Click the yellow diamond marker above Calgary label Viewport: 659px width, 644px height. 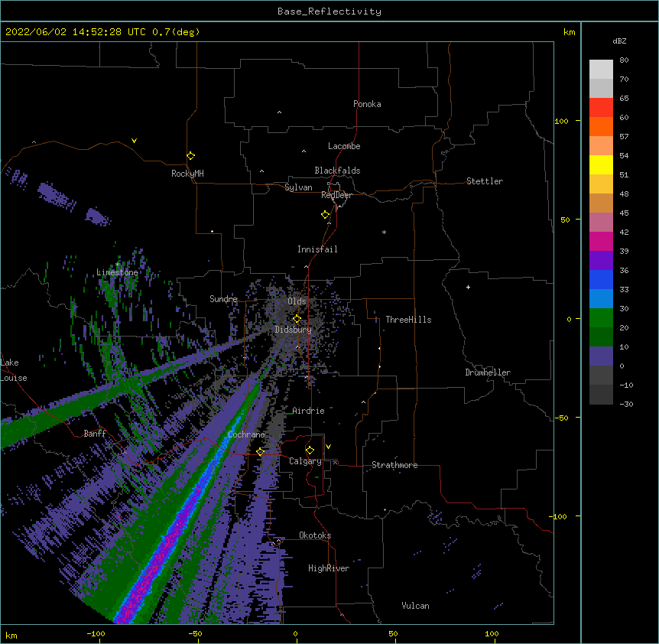click(x=310, y=450)
